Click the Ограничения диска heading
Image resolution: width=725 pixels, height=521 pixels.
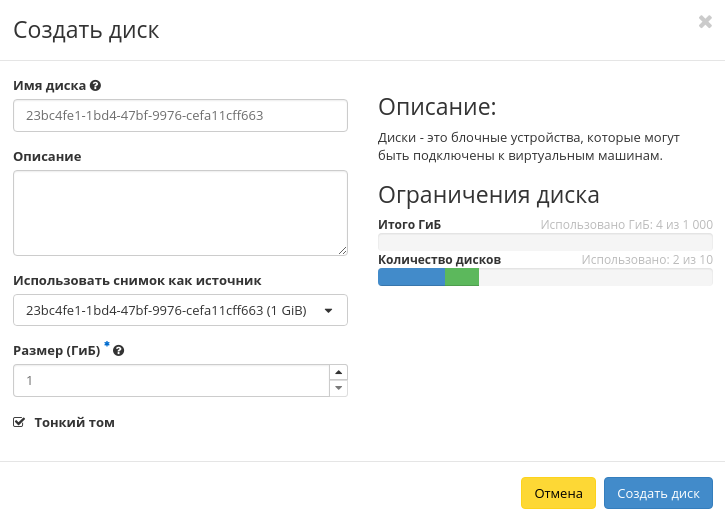pyautogui.click(x=489, y=194)
